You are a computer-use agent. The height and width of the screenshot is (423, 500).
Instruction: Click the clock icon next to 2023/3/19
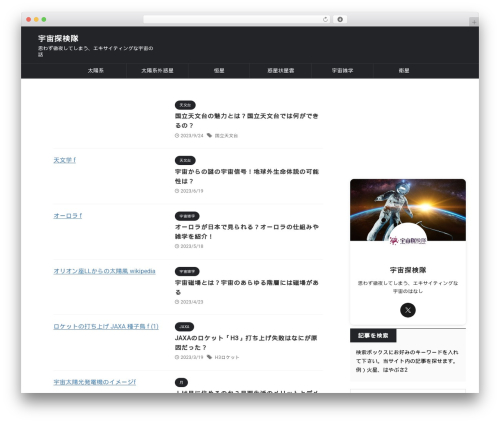point(177,357)
